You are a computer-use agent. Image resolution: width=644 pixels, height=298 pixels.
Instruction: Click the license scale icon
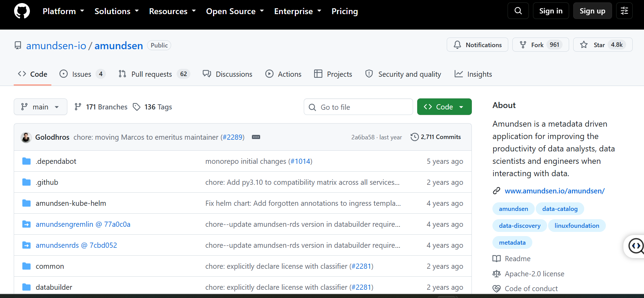tap(497, 274)
